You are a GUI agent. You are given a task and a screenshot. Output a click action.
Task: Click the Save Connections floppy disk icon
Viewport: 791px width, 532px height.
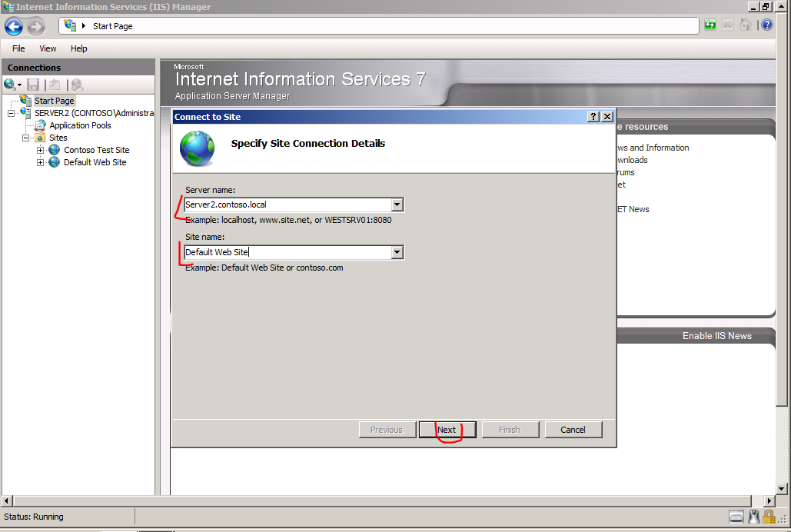click(x=33, y=85)
